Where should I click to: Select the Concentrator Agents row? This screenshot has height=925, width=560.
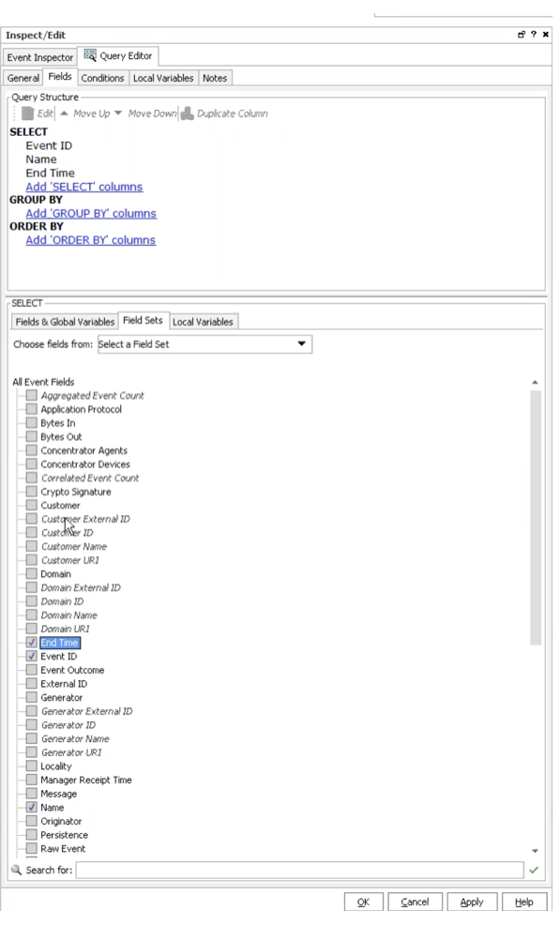click(x=83, y=450)
